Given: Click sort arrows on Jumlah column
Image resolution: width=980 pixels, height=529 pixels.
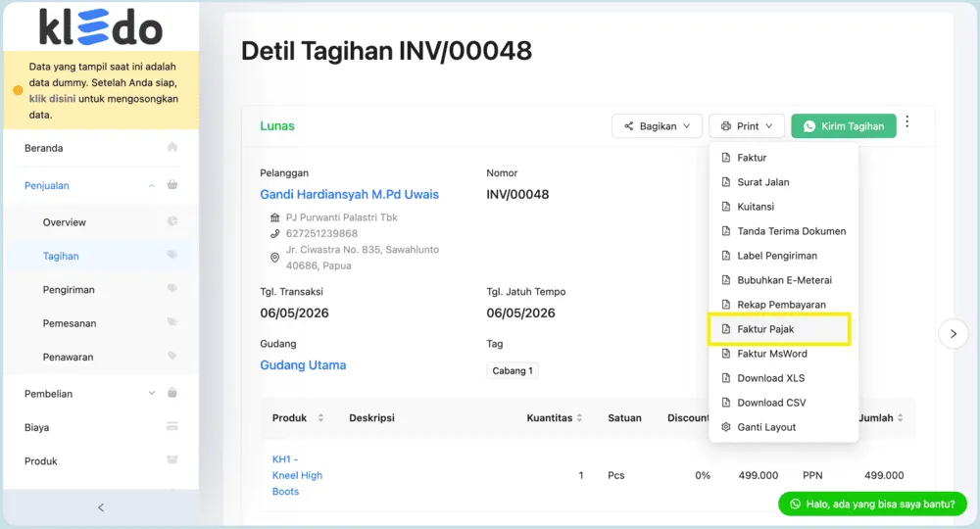Looking at the screenshot, I should [900, 418].
